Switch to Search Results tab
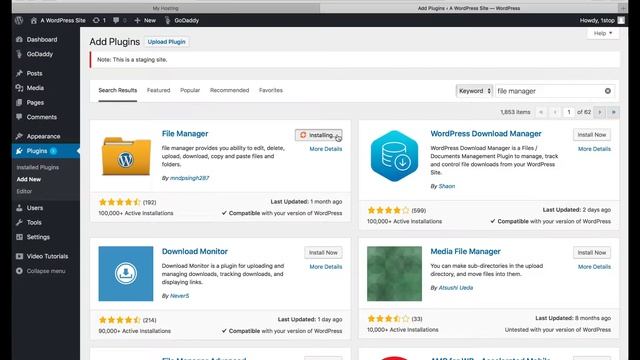This screenshot has width=640, height=360. click(118, 90)
